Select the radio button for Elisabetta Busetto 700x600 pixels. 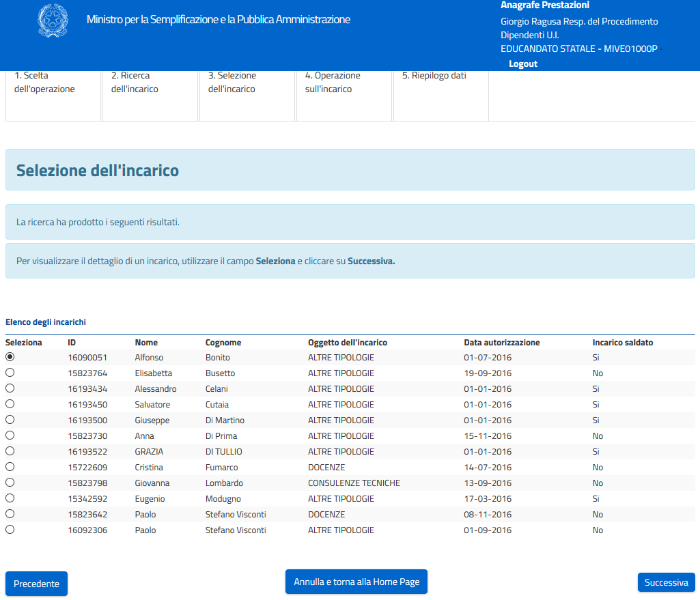[10, 373]
